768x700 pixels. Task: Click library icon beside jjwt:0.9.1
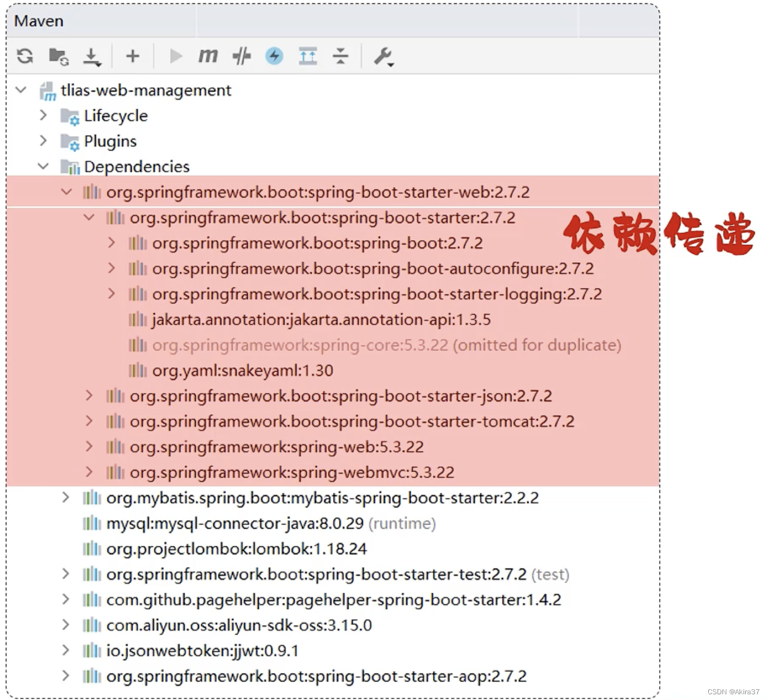pyautogui.click(x=92, y=650)
